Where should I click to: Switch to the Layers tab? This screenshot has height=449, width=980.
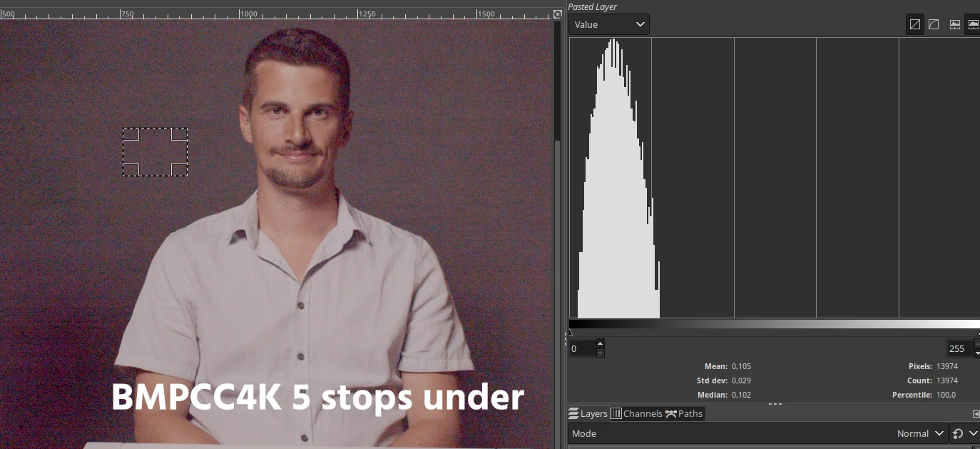pos(588,413)
